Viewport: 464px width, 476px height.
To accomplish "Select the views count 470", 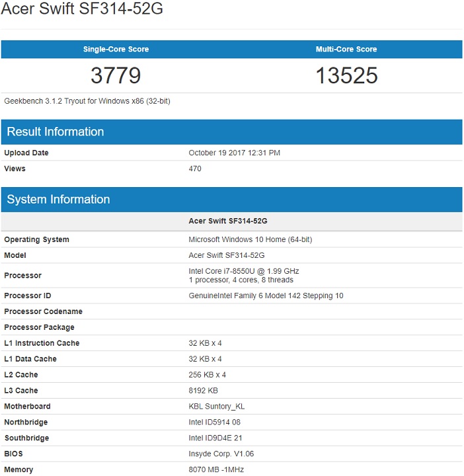I will pos(195,169).
